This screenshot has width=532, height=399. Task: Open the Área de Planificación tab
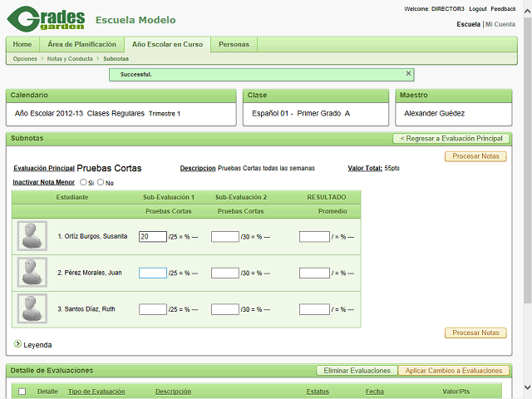[81, 44]
